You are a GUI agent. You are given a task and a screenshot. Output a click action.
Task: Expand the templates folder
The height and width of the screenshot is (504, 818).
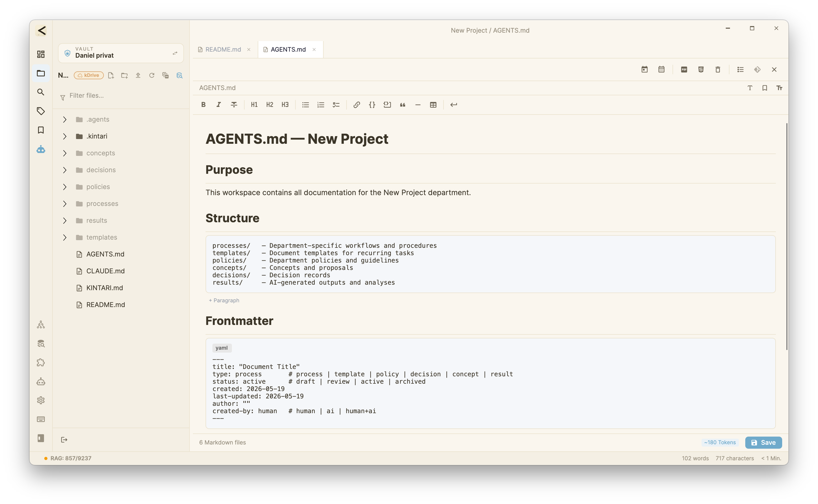point(65,237)
